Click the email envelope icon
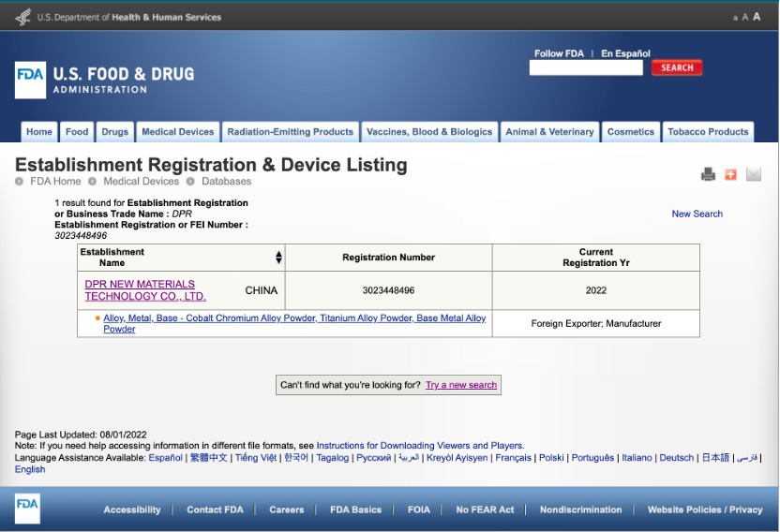 click(754, 174)
